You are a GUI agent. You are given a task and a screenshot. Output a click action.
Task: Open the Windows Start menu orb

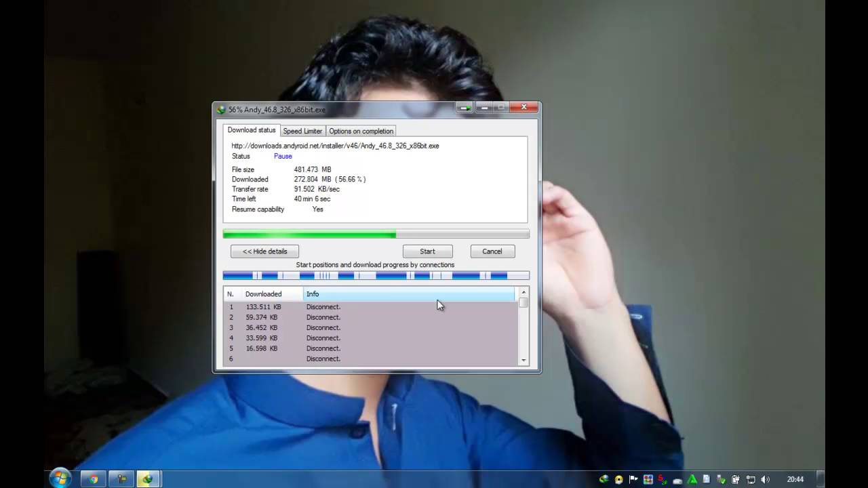tap(60, 479)
